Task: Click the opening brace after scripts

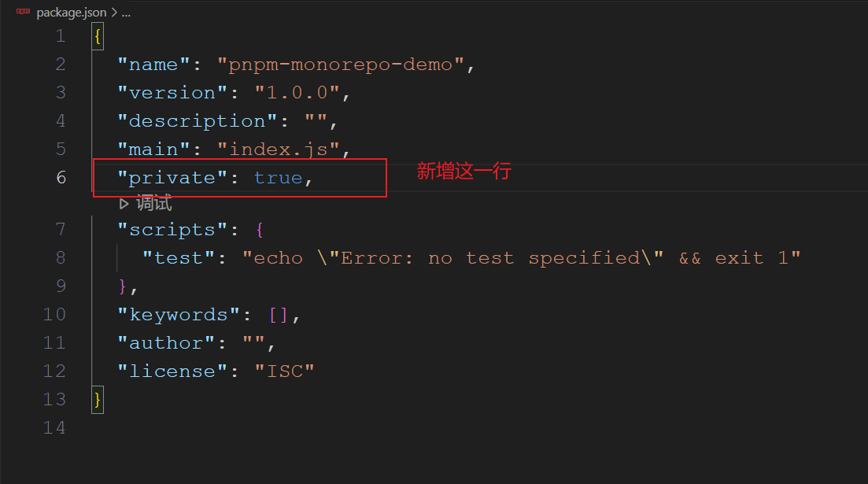Action: tap(259, 228)
